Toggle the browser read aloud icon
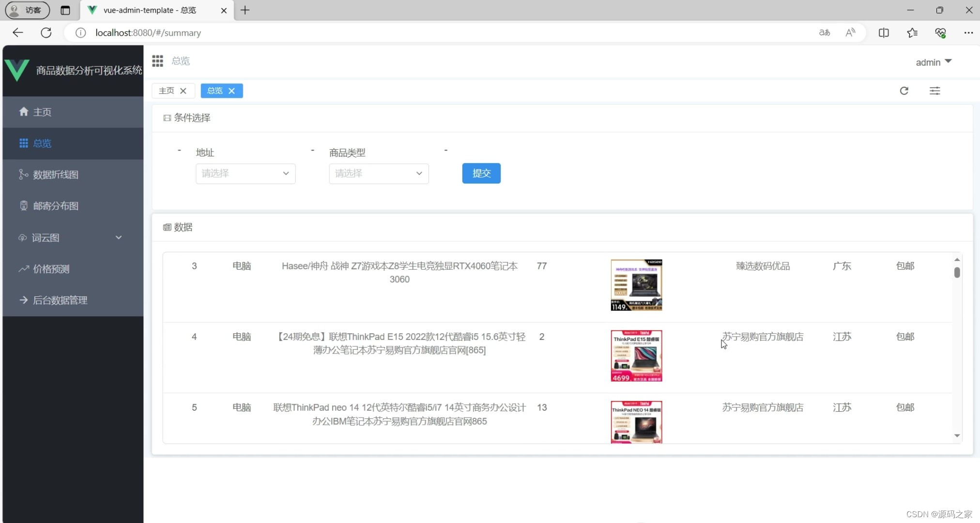980x523 pixels. [850, 33]
